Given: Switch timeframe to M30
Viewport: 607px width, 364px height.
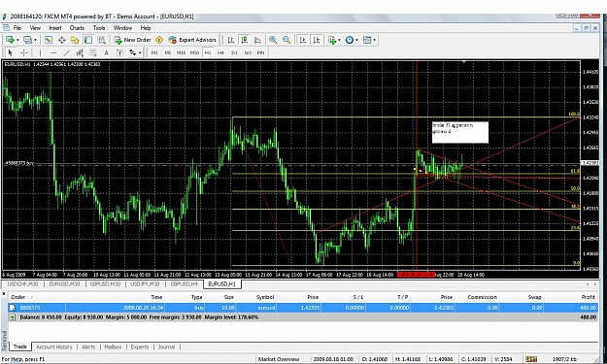Looking at the screenshot, I should [194, 52].
